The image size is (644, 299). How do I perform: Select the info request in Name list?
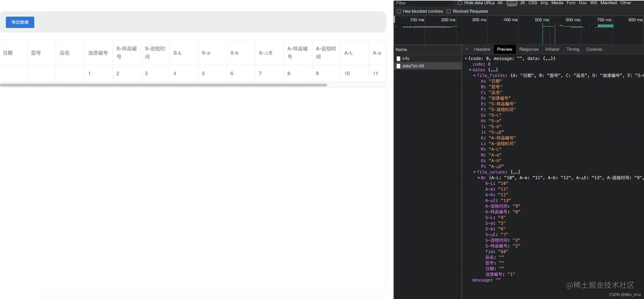(x=428, y=58)
